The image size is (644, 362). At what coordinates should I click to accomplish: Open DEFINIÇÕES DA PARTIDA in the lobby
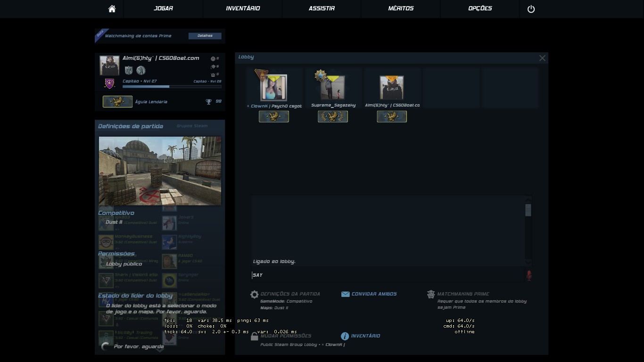(290, 294)
